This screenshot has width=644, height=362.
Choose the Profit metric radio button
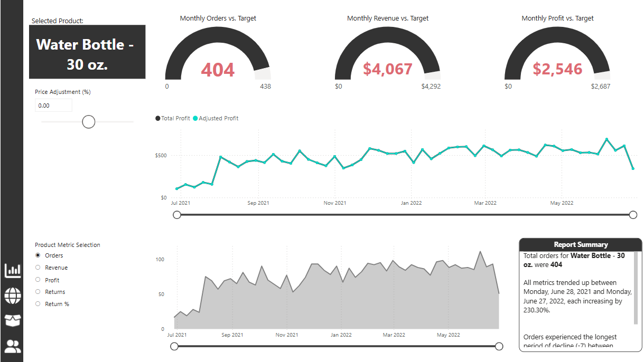pyautogui.click(x=38, y=280)
